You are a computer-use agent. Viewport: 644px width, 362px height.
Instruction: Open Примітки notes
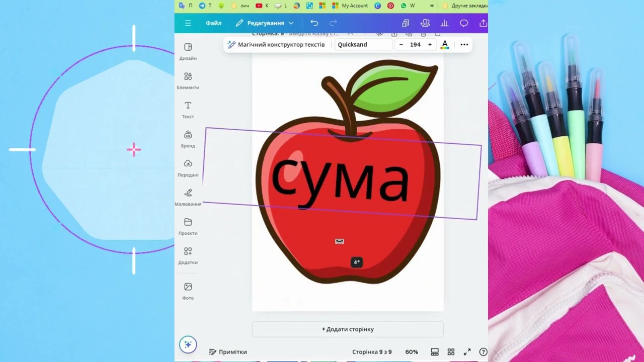coord(228,352)
